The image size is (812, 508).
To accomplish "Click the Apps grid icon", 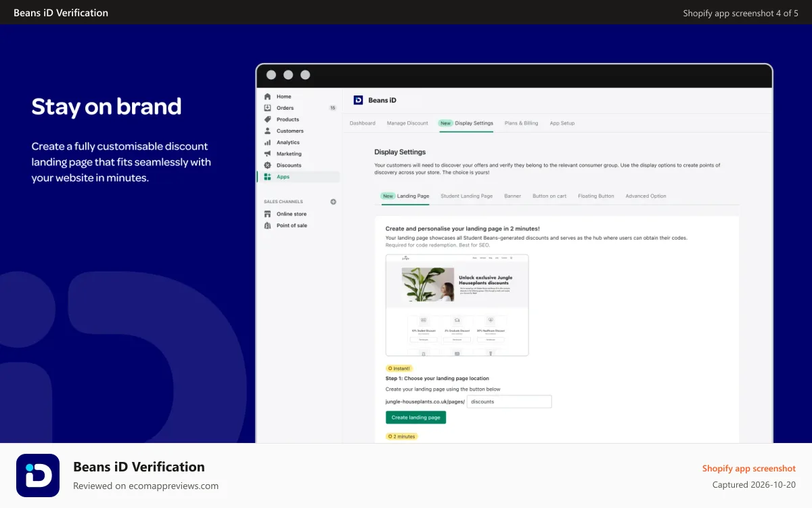I will 267,177.
